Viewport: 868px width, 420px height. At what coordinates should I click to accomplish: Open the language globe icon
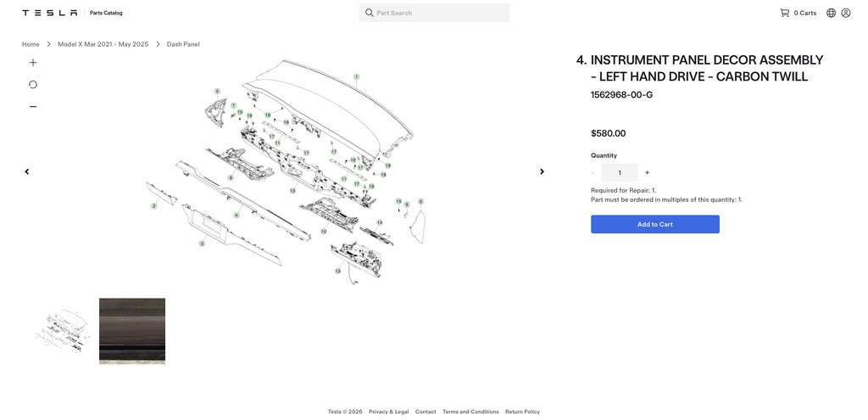(831, 13)
